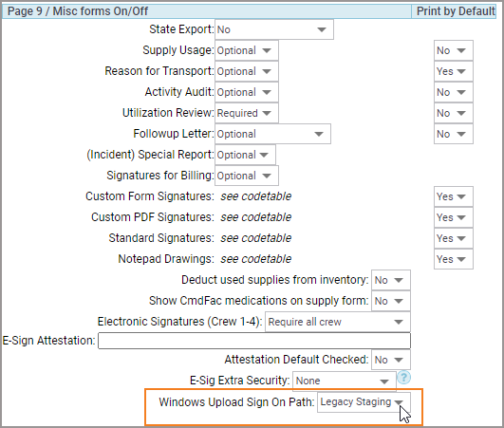
Task: Change Reason for Transport print default
Action: pyautogui.click(x=453, y=71)
